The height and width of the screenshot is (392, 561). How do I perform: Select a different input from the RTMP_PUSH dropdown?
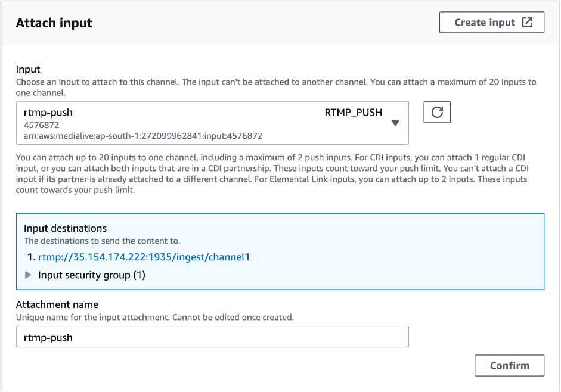tap(395, 122)
